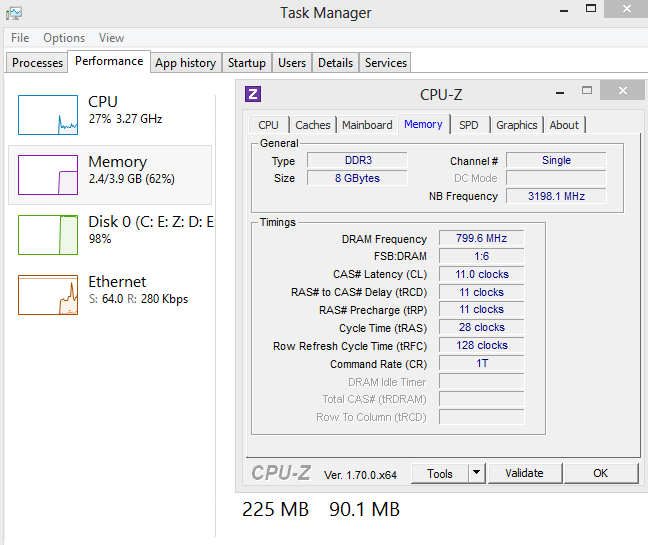
Task: Select the Ethernet throughput graph thumbnail
Action: 48,295
